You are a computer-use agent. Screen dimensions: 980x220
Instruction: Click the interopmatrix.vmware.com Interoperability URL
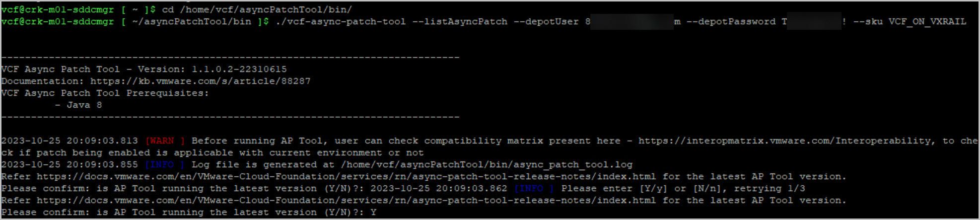[x=783, y=141]
